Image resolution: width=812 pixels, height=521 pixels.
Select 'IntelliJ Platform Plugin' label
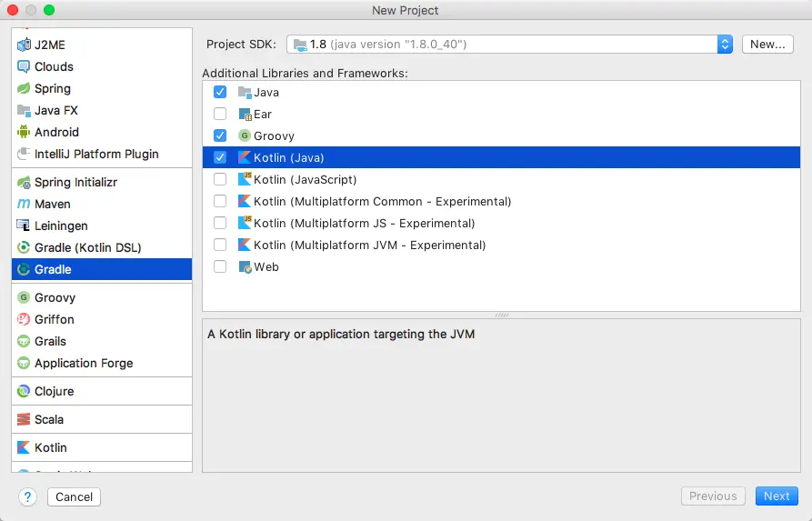pyautogui.click(x=96, y=154)
